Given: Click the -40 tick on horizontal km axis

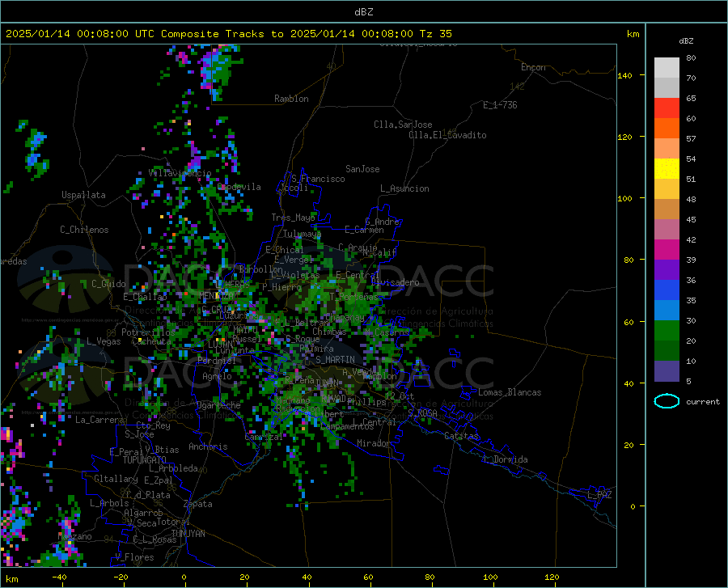Looking at the screenshot, I should click(x=59, y=577).
